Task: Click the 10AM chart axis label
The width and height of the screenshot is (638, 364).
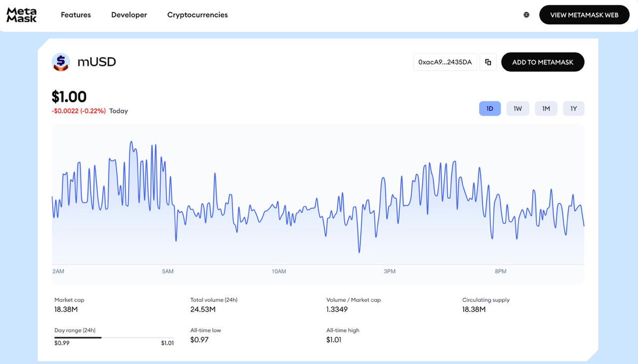Action: (x=279, y=272)
